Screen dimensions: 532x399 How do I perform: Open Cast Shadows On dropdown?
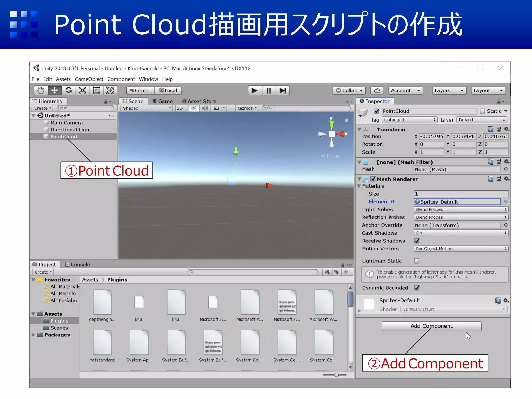pos(461,233)
